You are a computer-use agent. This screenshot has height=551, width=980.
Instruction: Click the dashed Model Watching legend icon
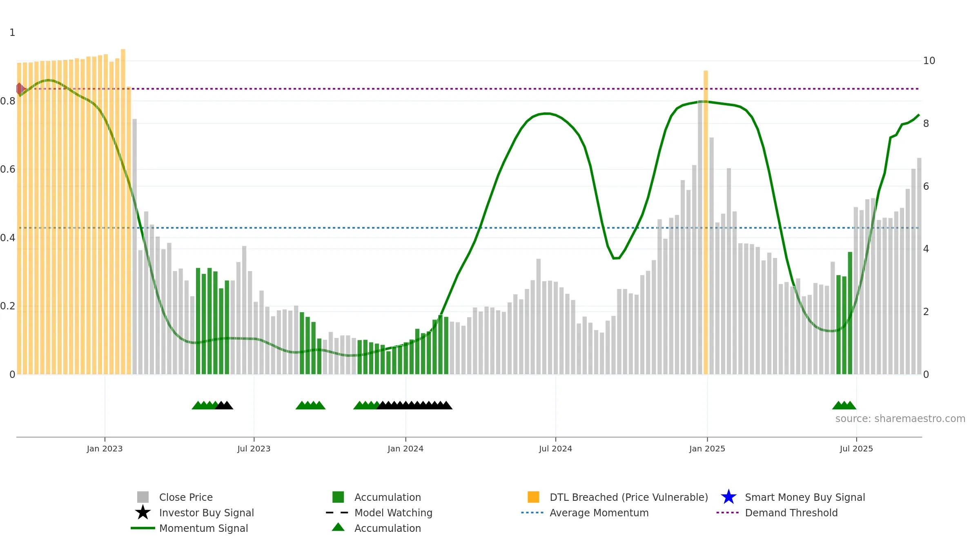click(x=337, y=513)
